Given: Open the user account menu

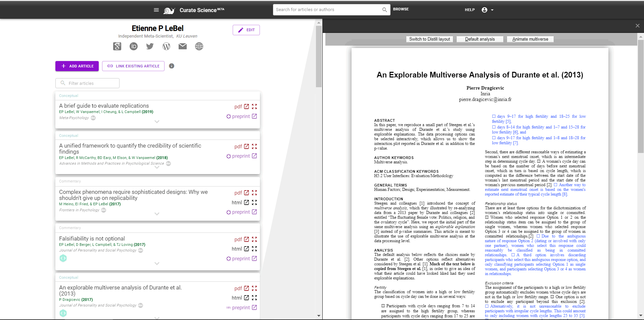Looking at the screenshot, I should point(488,10).
